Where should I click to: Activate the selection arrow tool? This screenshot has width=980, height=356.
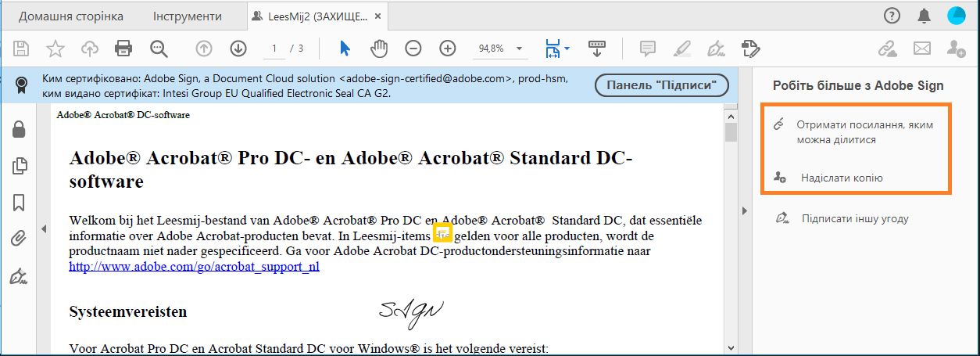[345, 49]
